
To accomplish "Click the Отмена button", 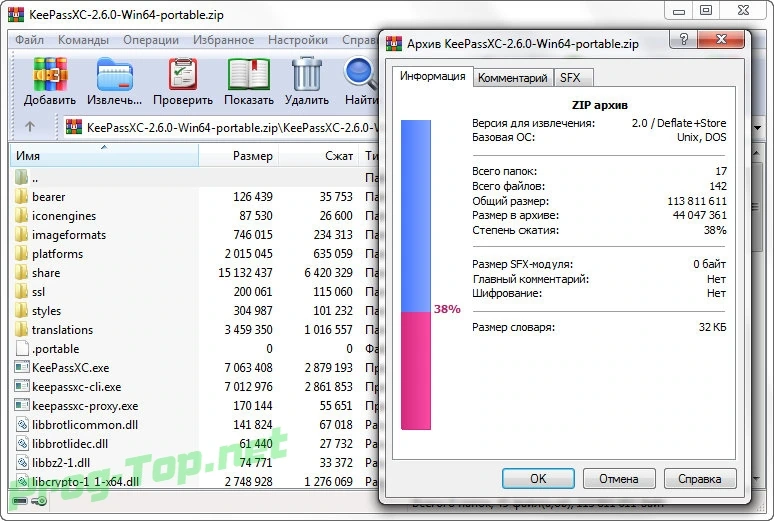I will click(x=619, y=479).
